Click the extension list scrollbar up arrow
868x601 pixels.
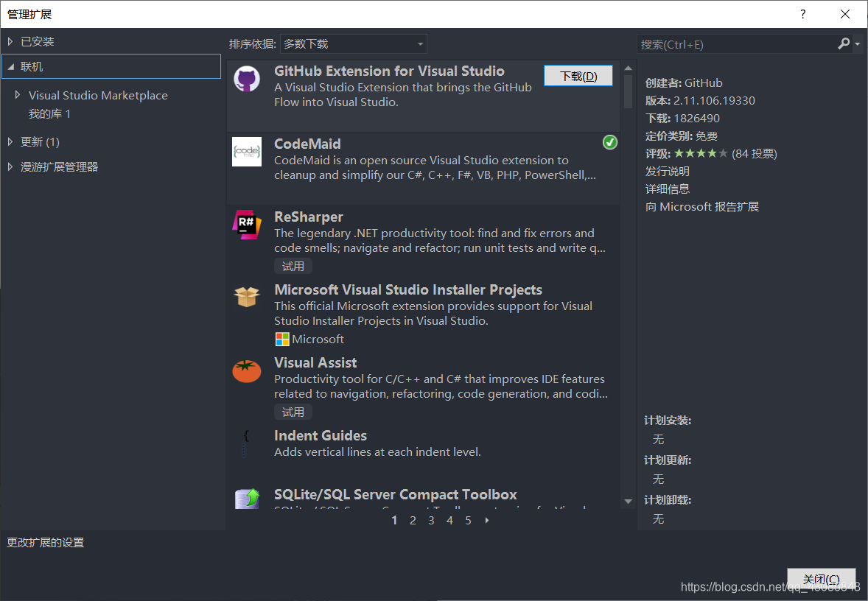click(628, 68)
